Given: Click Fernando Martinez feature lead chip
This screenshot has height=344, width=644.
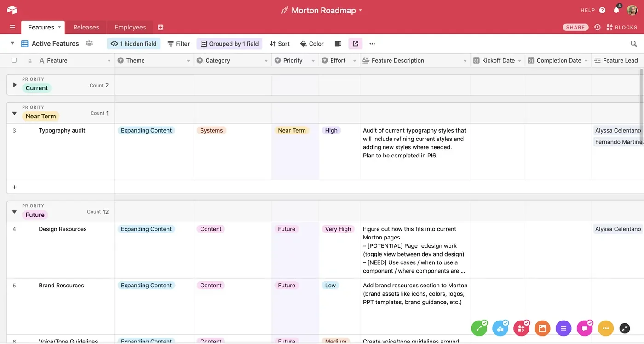Looking at the screenshot, I should [619, 142].
